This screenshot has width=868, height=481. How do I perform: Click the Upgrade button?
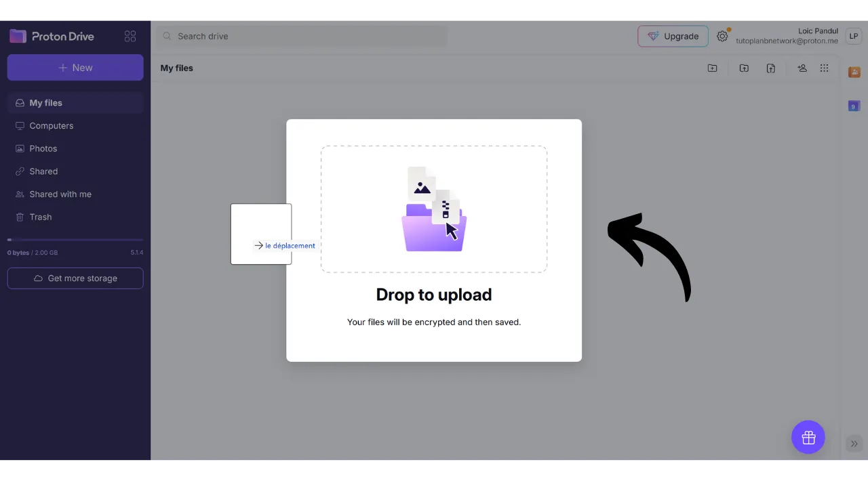673,37
